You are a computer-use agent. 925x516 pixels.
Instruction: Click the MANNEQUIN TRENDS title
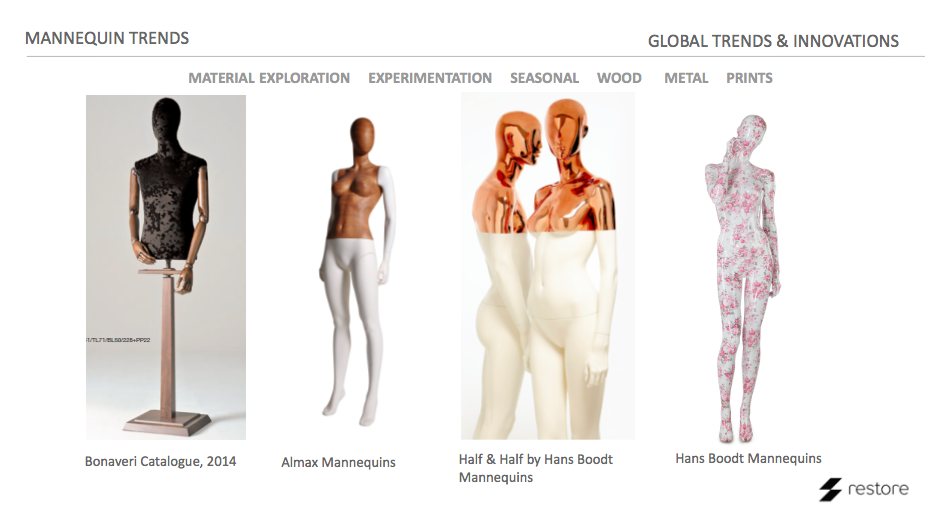point(107,38)
